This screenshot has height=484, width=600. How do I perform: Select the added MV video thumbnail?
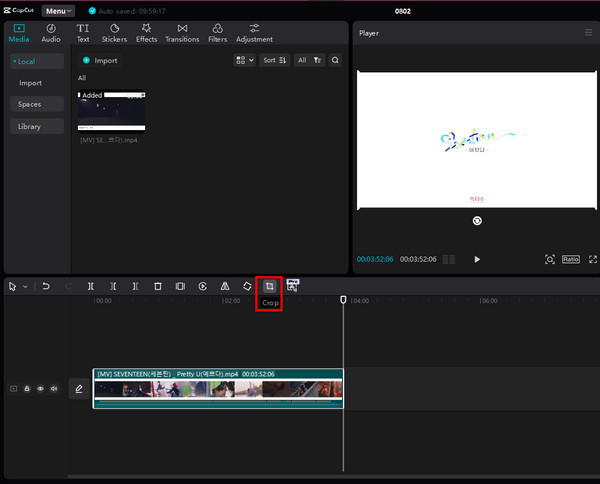click(111, 111)
